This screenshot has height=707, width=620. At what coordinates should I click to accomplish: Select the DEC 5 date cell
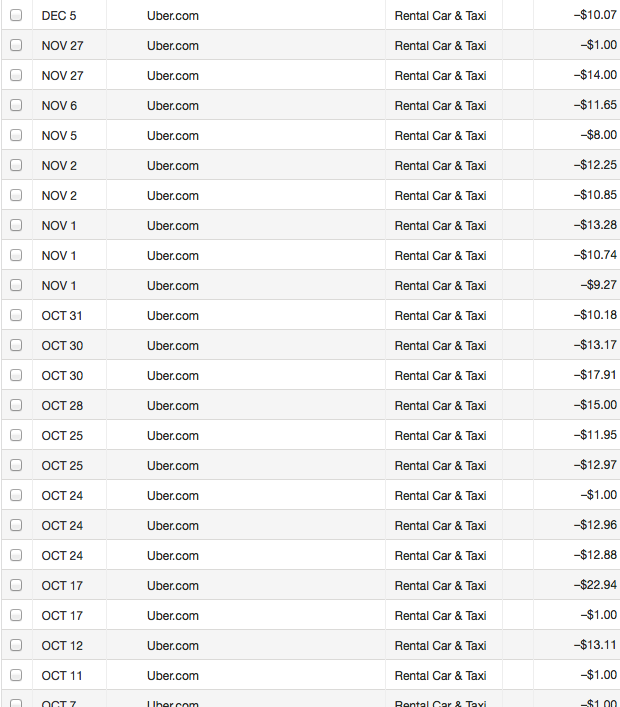[x=59, y=15]
